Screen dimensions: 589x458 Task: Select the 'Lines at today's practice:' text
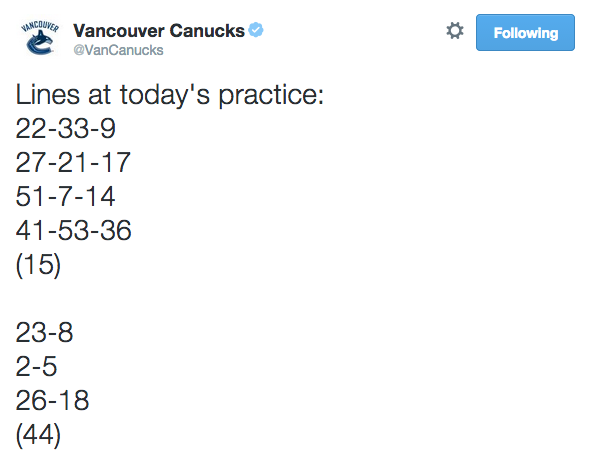[169, 95]
